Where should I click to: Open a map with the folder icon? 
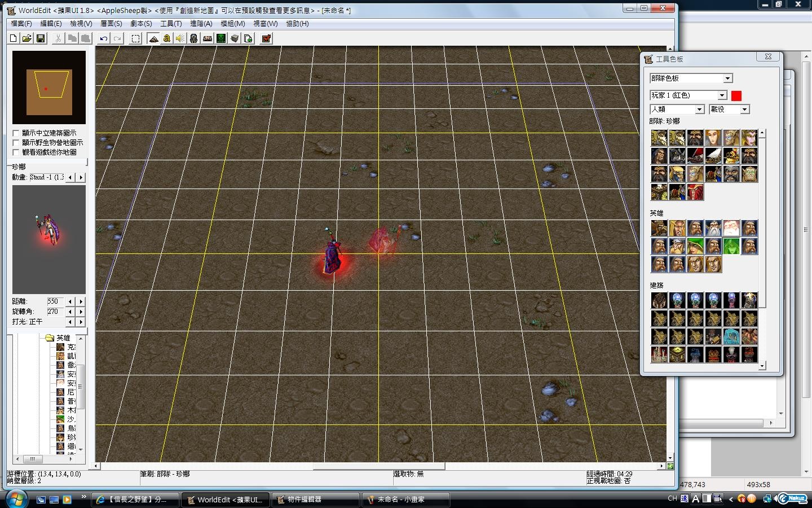click(x=27, y=38)
